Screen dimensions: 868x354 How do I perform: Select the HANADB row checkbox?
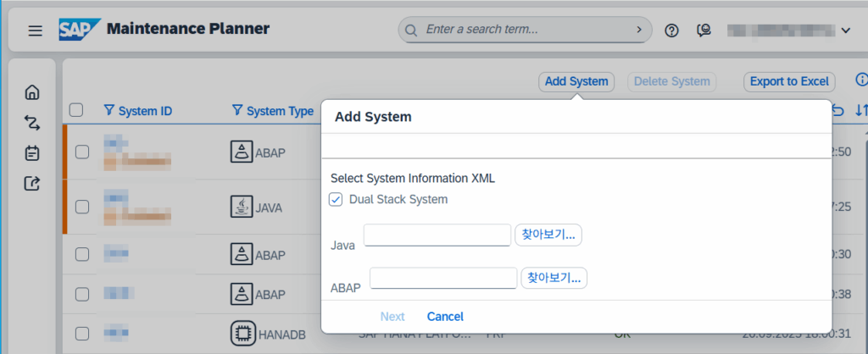pos(82,334)
